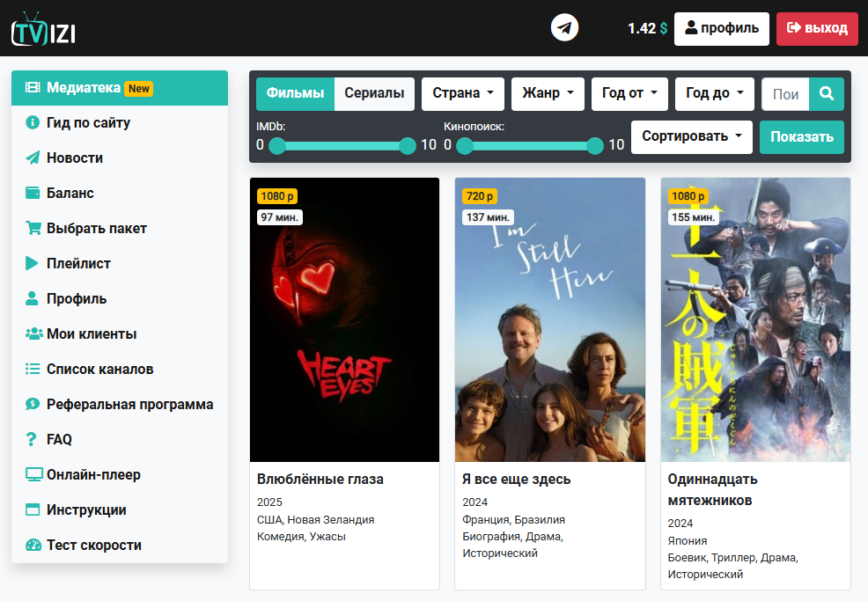Open Инструкции in the sidebar
Viewport: 868px width, 601px height.
(120, 509)
